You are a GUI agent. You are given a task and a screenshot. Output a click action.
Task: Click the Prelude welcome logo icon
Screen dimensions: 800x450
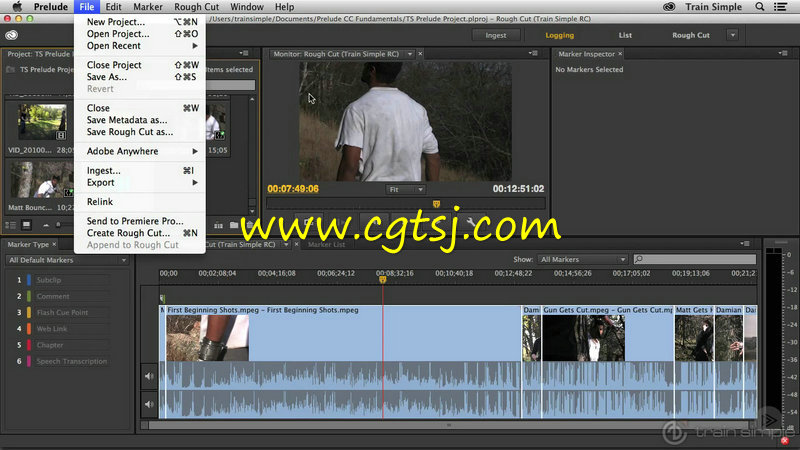tap(11, 35)
